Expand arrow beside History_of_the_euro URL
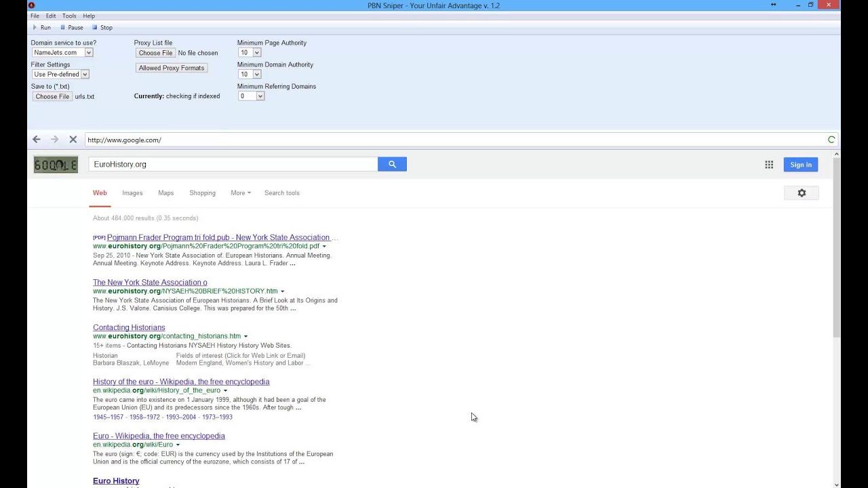This screenshot has width=868, height=488. [225, 390]
